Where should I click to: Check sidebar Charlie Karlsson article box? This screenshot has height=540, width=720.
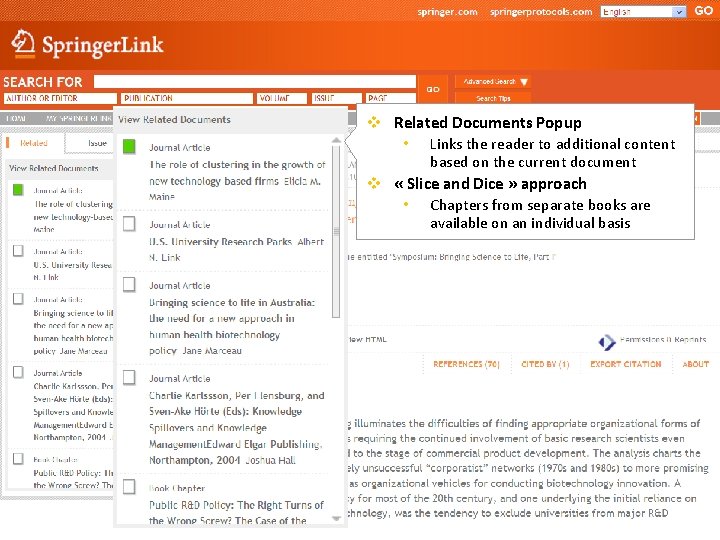[18, 371]
